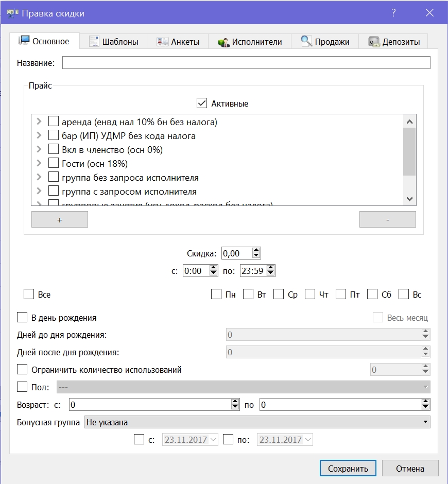The image size is (448, 484).
Task: Check группа с запросом исполнителя checkbox
Action: (54, 191)
